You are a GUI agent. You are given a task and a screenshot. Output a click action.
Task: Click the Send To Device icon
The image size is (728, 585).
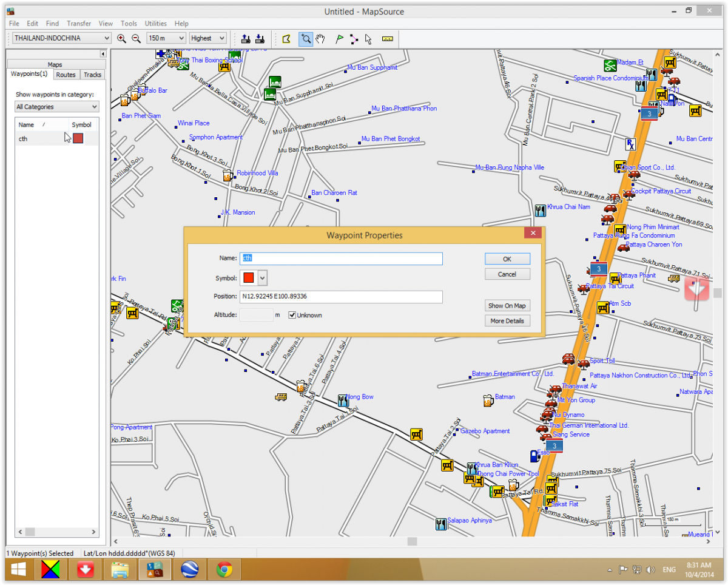[x=260, y=38]
